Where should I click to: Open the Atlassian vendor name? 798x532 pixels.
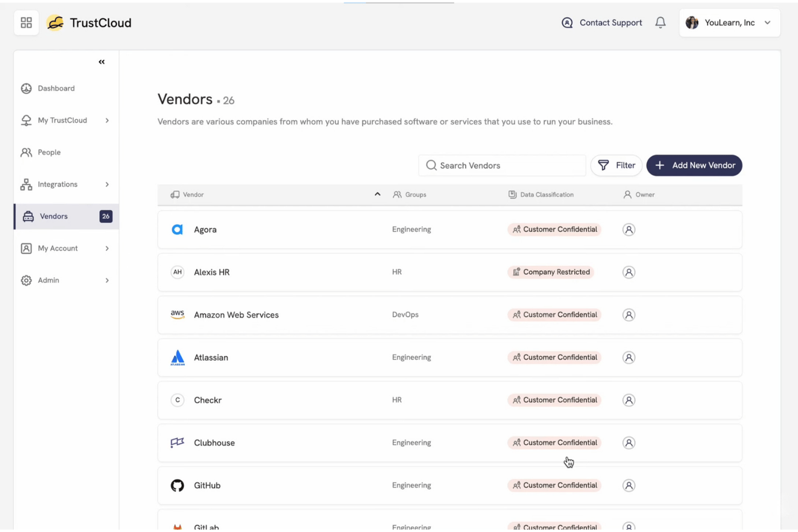pos(211,358)
